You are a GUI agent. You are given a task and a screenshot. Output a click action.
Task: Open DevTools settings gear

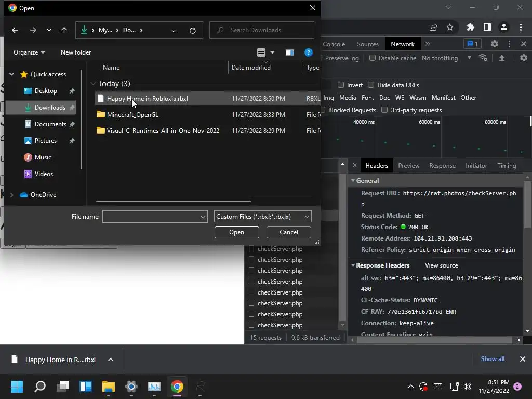[x=495, y=44]
